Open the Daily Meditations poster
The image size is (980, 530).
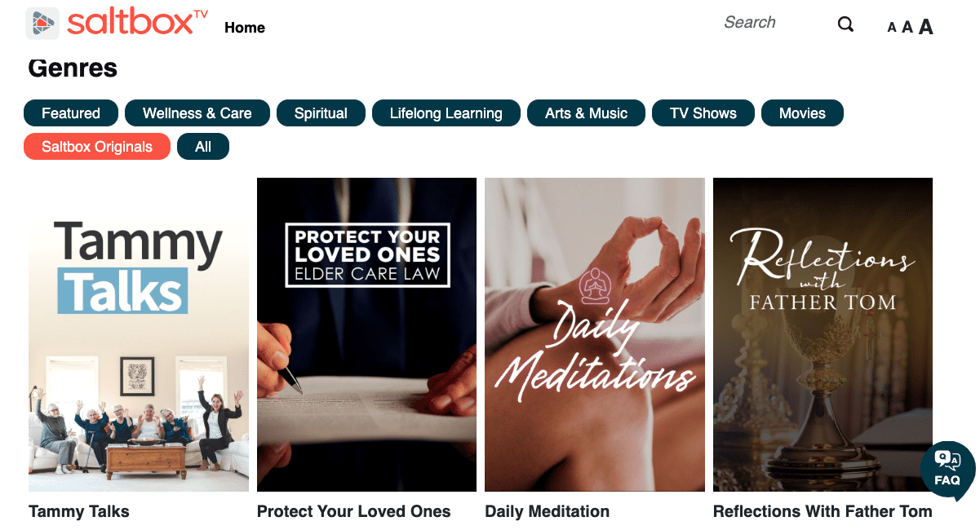coord(595,334)
